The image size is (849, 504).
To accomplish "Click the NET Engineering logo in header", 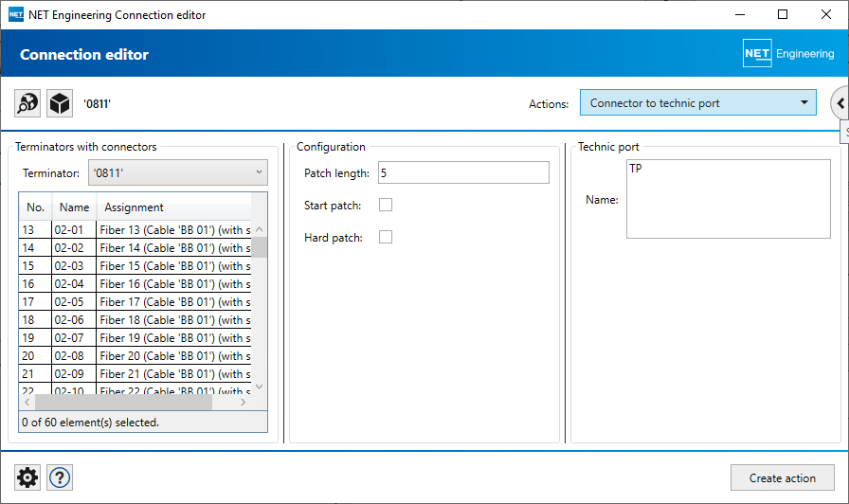I will coord(788,53).
